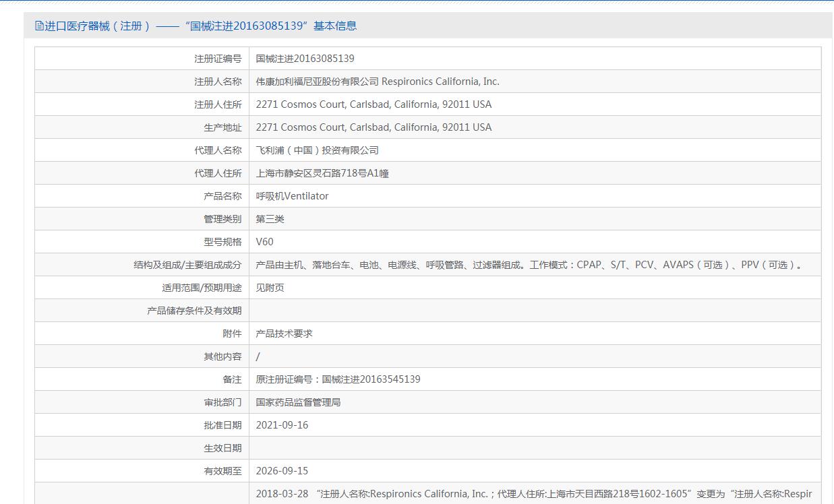Screen dimensions: 834x504
Task: Select the 产品技术要求 attachment text
Action: pos(285,334)
